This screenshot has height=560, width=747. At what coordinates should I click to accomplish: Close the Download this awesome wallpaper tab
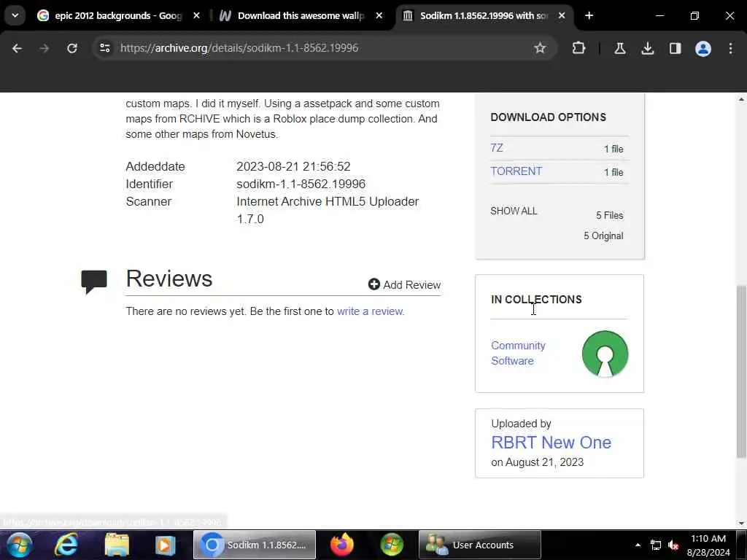pos(379,16)
